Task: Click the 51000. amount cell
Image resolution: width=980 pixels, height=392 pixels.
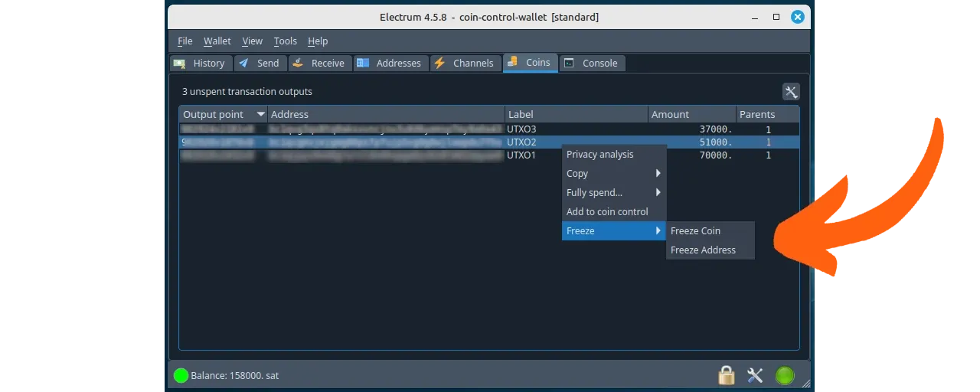Action: 692,142
